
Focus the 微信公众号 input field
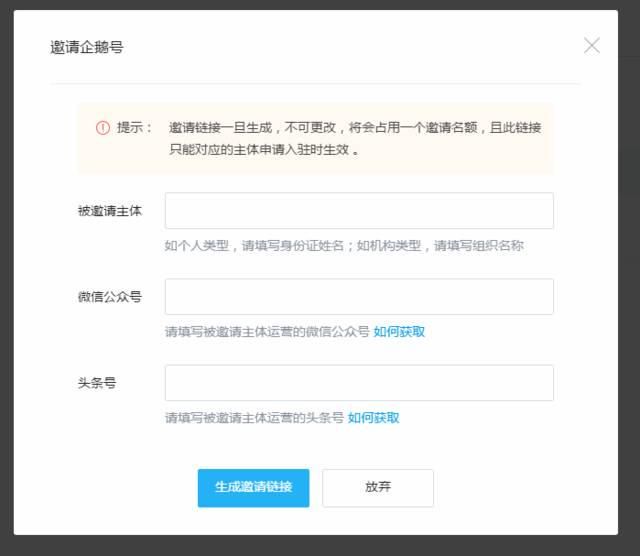tap(359, 297)
